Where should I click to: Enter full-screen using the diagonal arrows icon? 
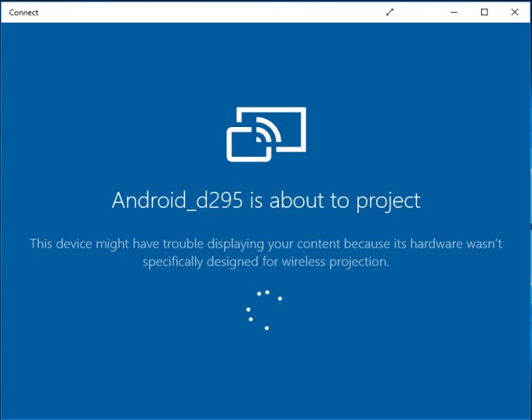[x=390, y=12]
